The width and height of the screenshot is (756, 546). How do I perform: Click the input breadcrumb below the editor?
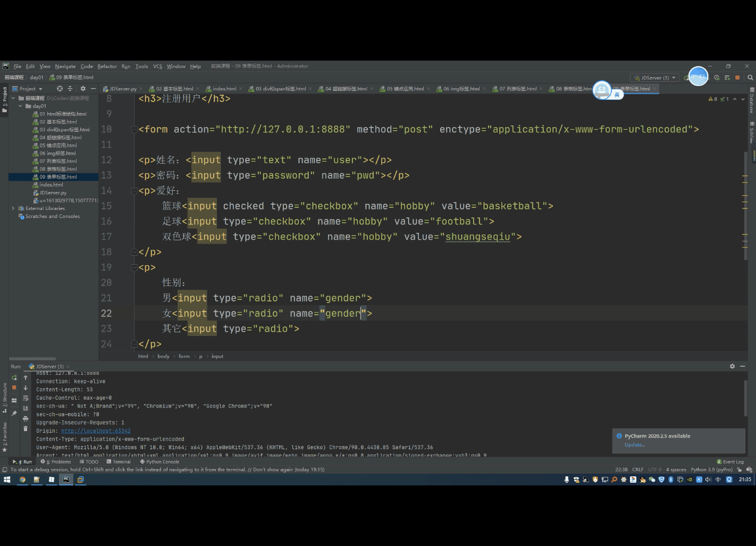tap(217, 357)
